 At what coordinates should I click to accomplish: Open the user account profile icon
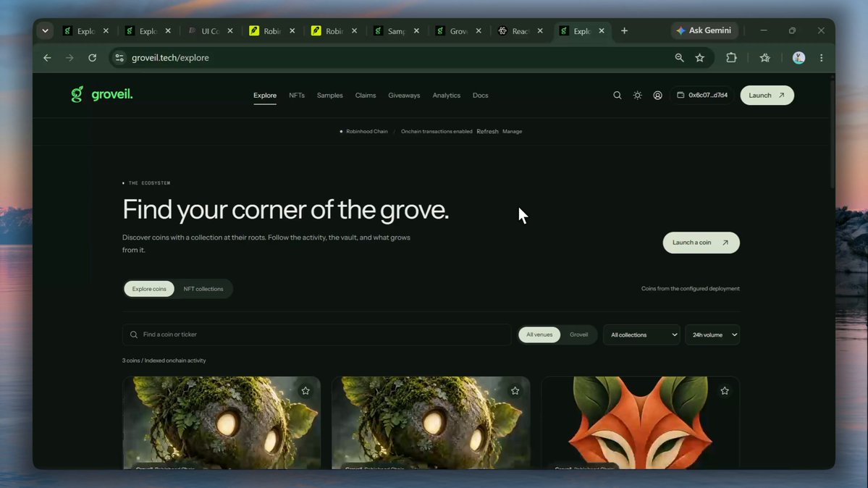tap(657, 96)
